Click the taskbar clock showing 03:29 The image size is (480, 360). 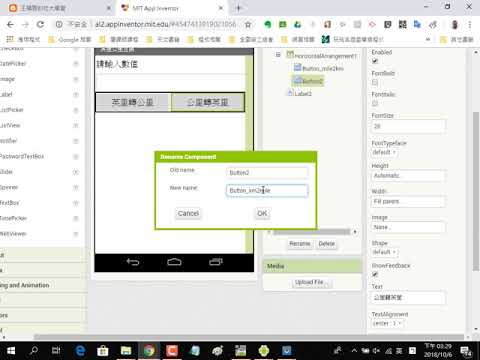438,350
